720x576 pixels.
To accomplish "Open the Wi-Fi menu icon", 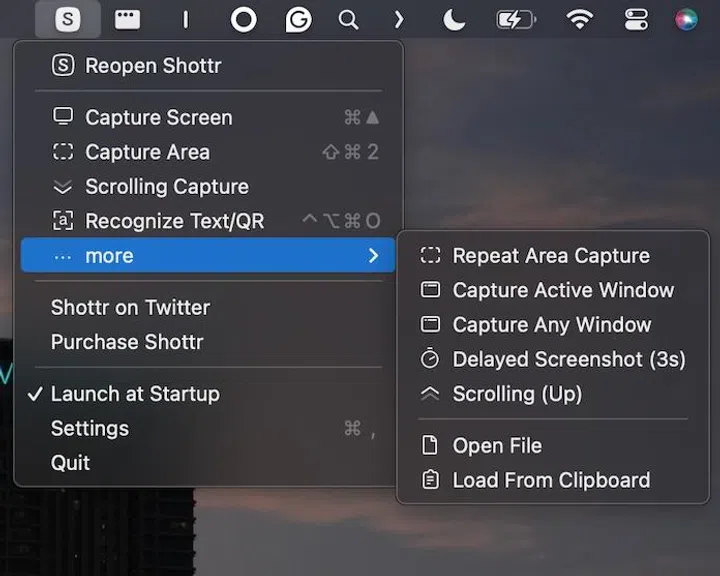I will point(579,20).
